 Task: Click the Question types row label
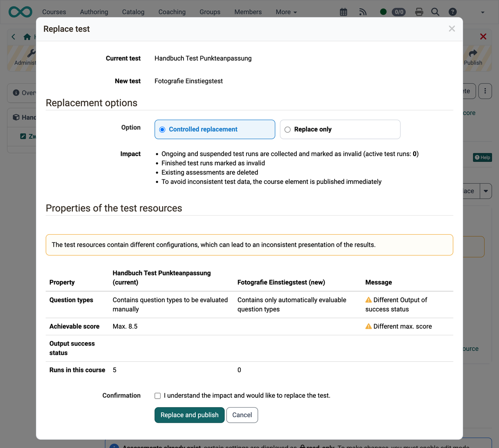(71, 300)
